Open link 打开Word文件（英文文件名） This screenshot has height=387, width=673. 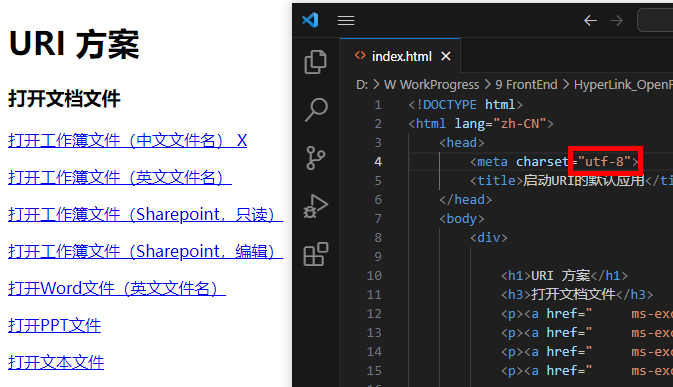pos(117,288)
